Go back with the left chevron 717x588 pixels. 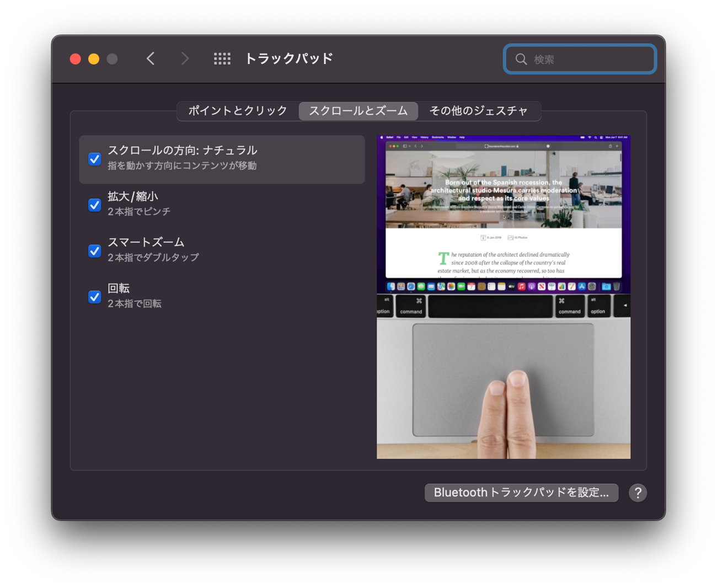151,58
